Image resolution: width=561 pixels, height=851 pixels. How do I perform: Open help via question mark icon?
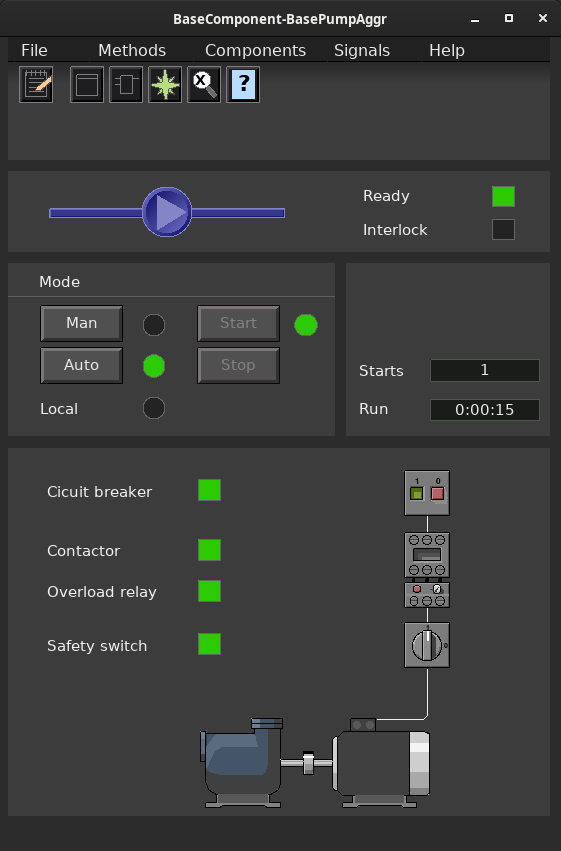243,85
